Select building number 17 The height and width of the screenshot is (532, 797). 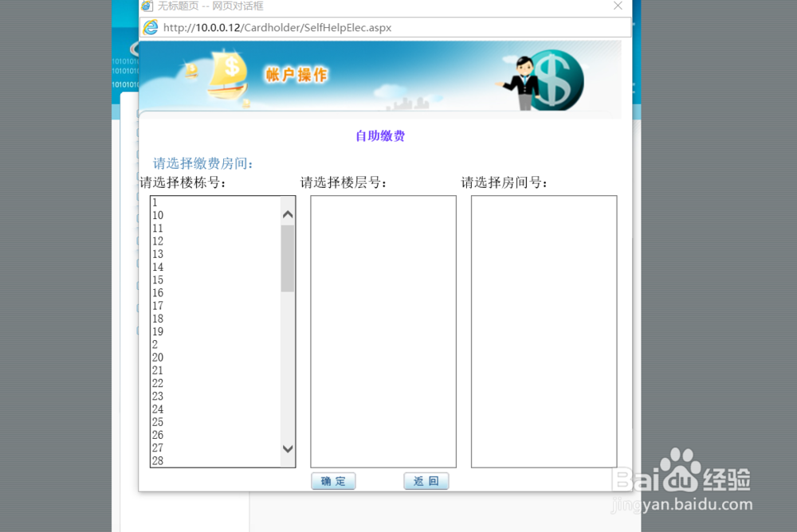click(x=215, y=306)
